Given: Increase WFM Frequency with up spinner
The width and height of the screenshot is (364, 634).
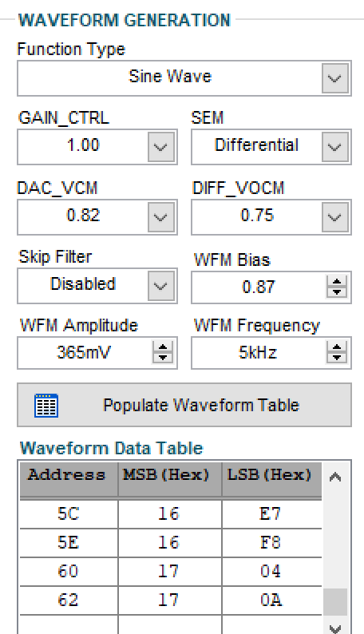Looking at the screenshot, I should click(x=337, y=347).
